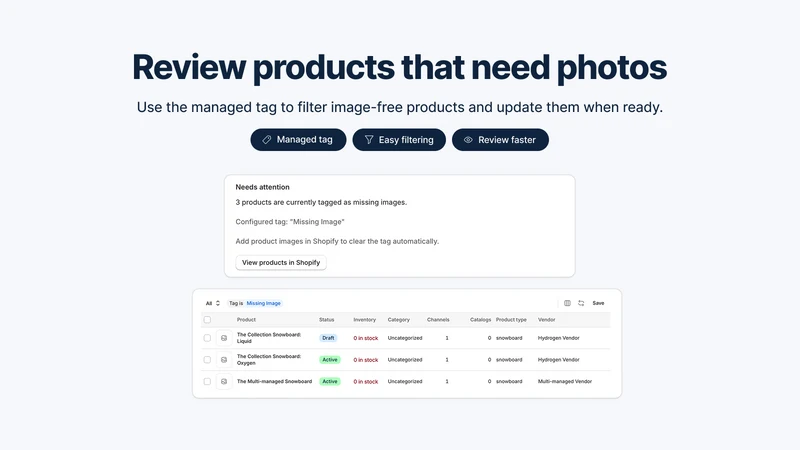Open The Collection Snowboard: Oxygen product
The width and height of the screenshot is (800, 450).
[x=269, y=360]
